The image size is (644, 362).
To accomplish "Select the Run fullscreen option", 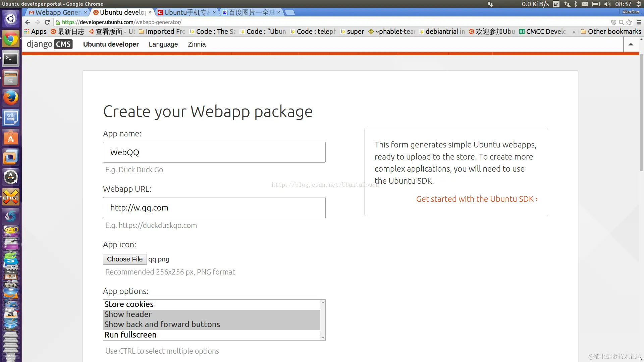I will click(x=130, y=335).
